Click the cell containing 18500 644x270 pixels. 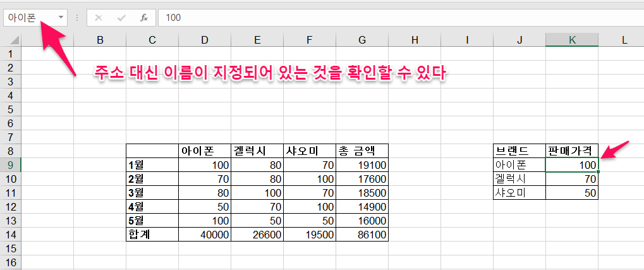[x=362, y=193]
